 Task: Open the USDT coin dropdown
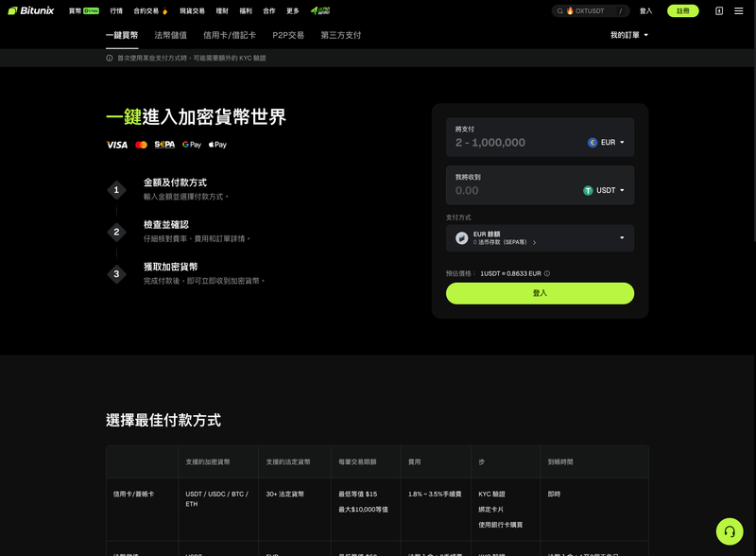click(604, 191)
